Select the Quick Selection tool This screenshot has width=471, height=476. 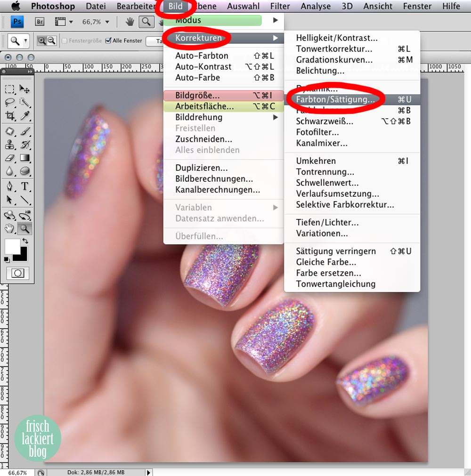[x=24, y=102]
